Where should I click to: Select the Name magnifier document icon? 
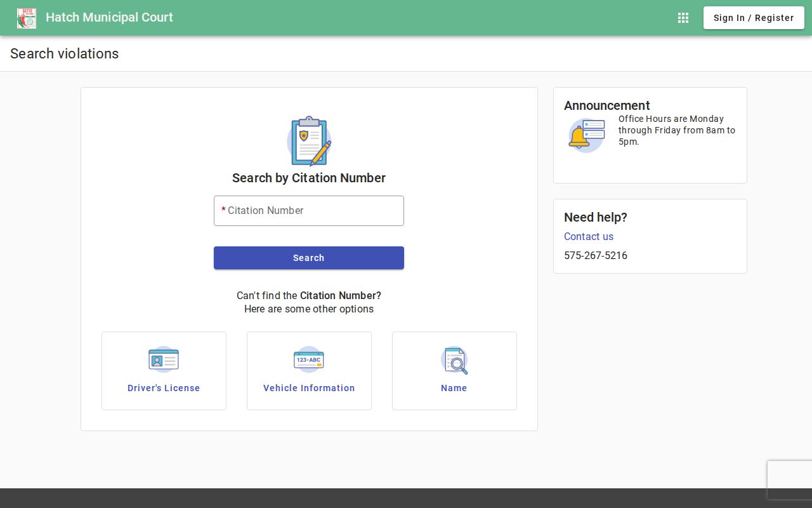(454, 360)
